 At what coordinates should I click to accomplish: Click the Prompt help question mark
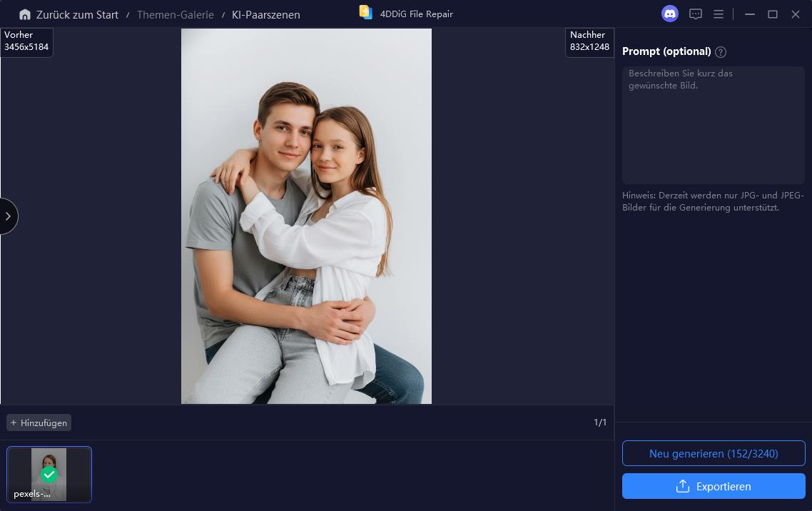coord(721,52)
